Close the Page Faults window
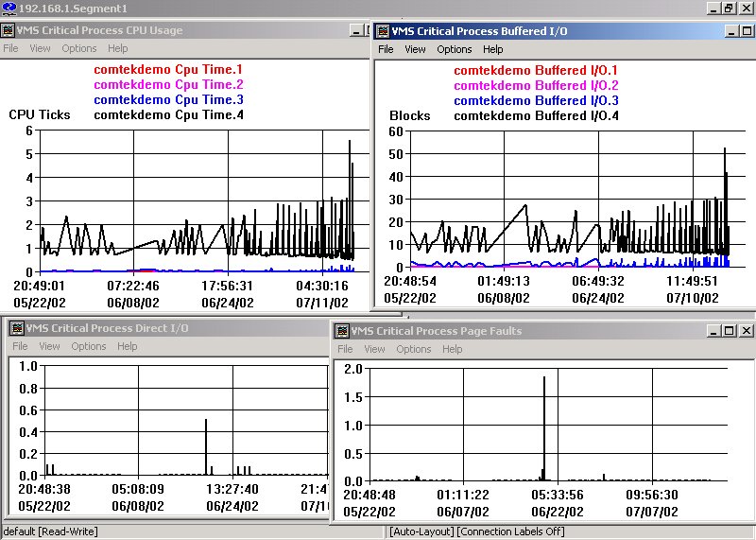756x540 pixels. (746, 331)
